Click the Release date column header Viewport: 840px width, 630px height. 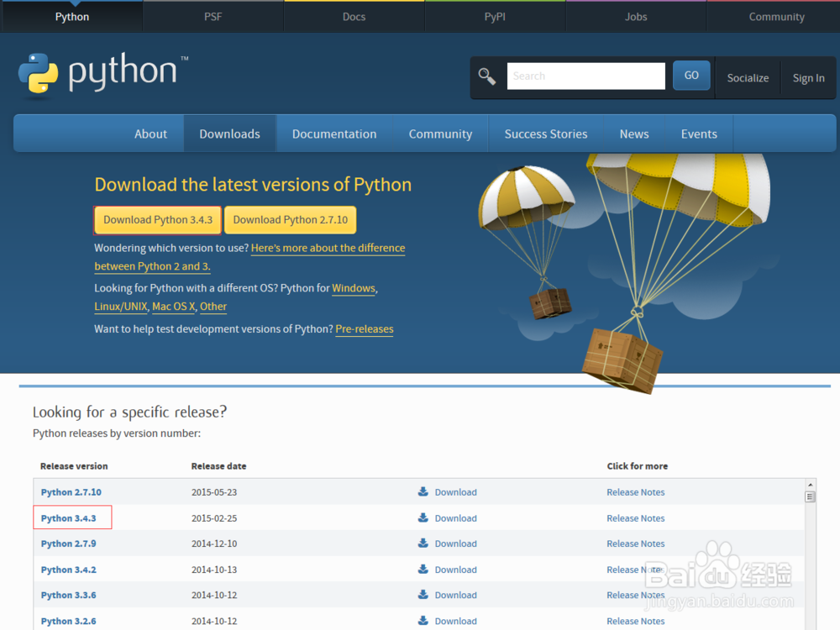[x=218, y=466]
